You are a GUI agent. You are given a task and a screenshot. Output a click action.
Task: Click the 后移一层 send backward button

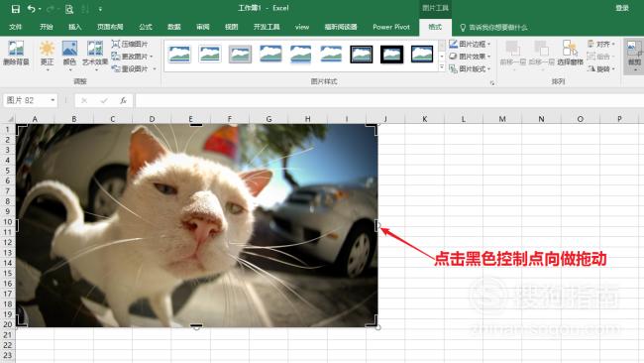pyautogui.click(x=541, y=54)
